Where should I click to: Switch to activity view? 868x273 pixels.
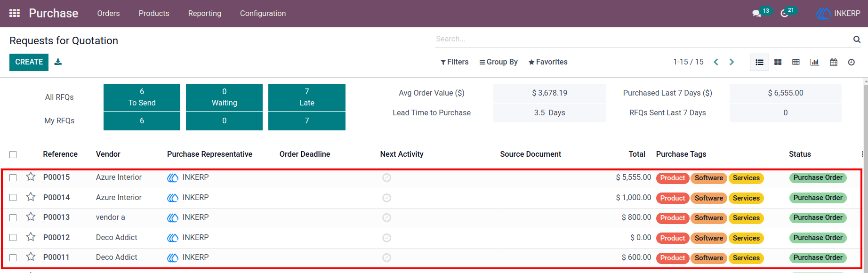pos(852,62)
